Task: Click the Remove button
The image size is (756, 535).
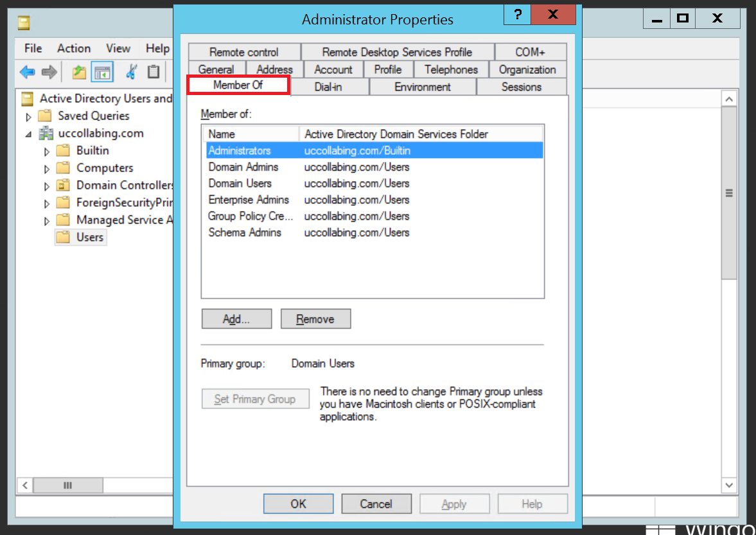Action: (x=315, y=319)
